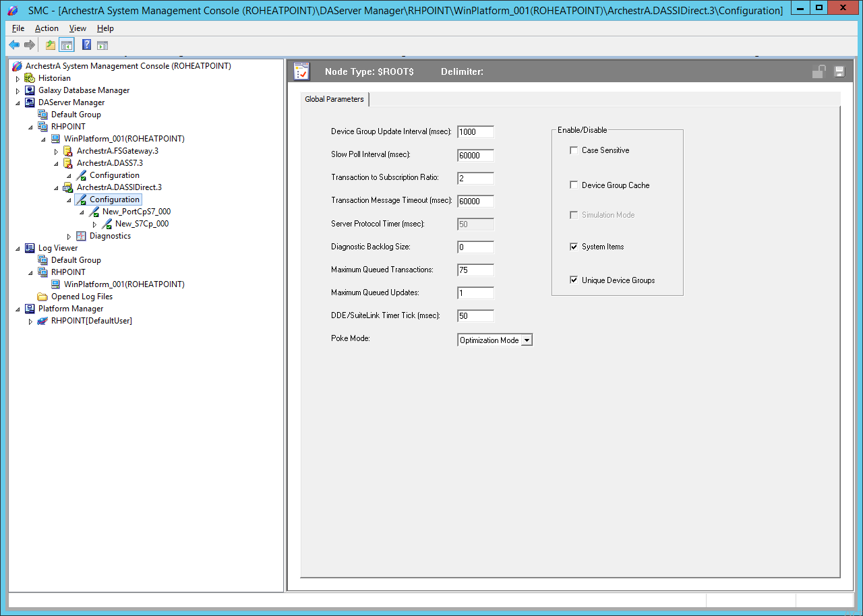Enable the Case Sensitive checkbox
863x616 pixels.
(574, 150)
